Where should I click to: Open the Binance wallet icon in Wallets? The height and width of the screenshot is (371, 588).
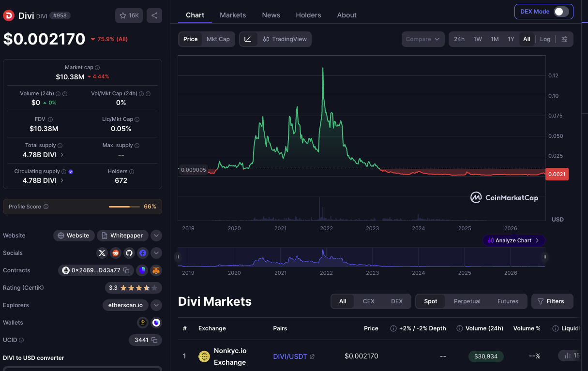coord(143,323)
